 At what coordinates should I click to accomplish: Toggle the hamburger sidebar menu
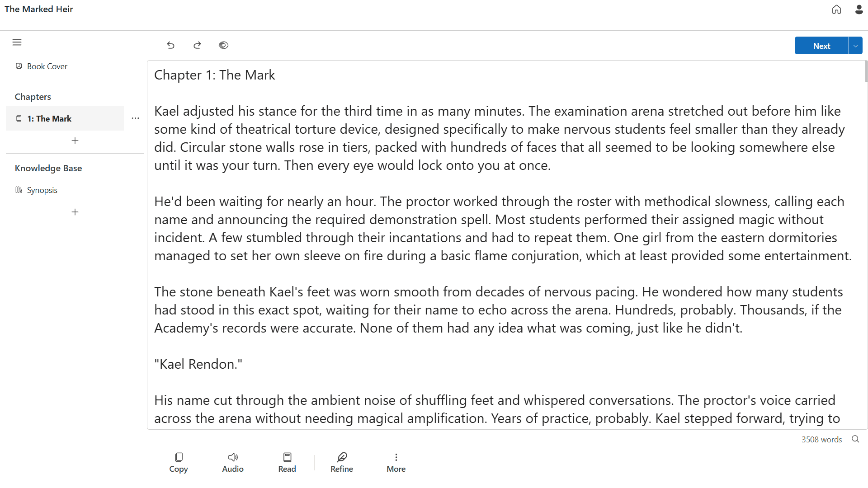(x=17, y=42)
